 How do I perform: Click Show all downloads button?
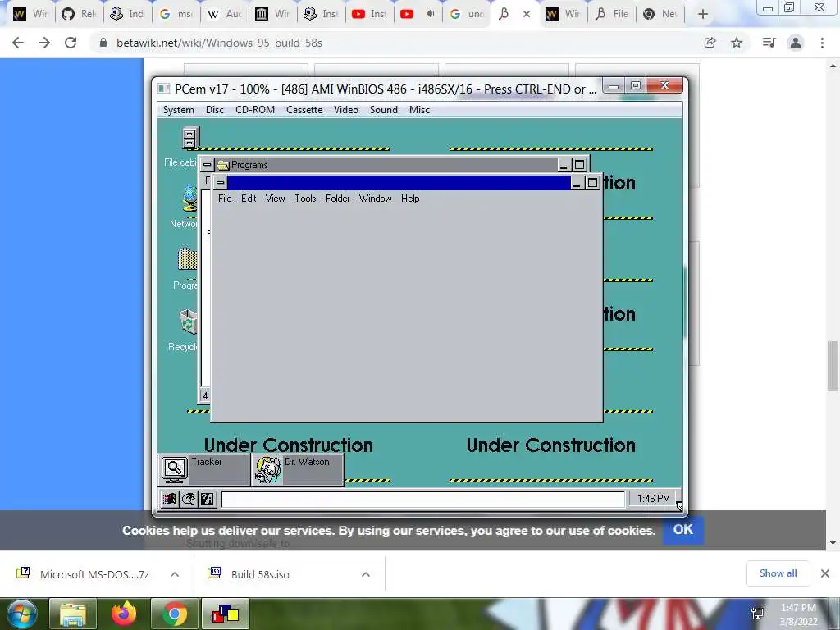click(x=778, y=573)
